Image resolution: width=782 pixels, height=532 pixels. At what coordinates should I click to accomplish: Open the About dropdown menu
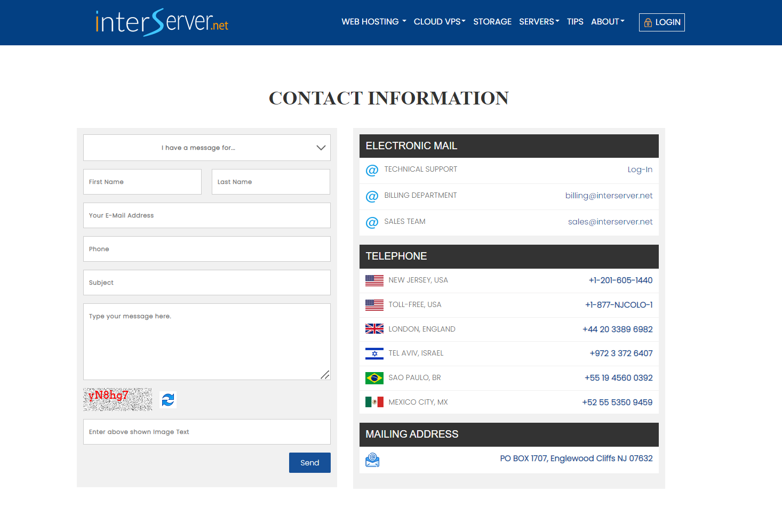[x=608, y=22]
